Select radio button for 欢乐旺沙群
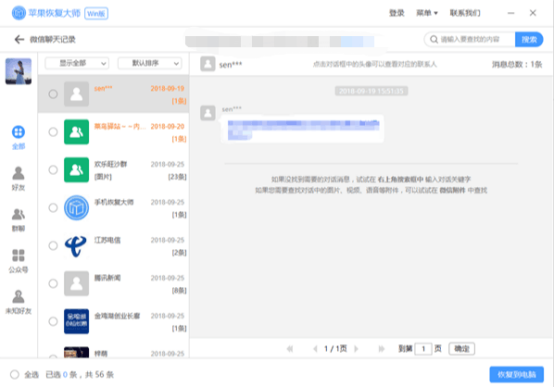The height and width of the screenshot is (387, 554). (53, 170)
